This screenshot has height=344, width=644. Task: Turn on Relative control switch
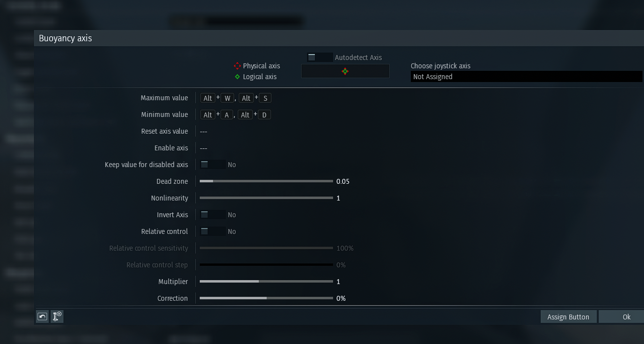coord(213,231)
